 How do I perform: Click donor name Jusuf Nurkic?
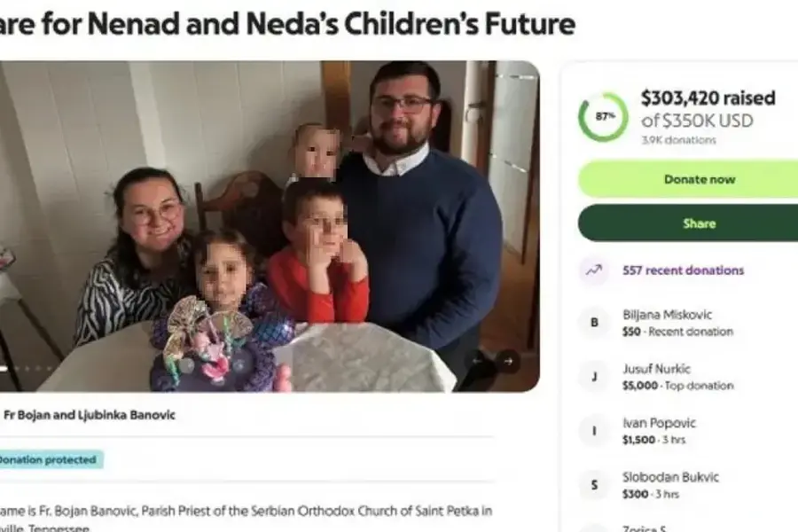(x=656, y=369)
